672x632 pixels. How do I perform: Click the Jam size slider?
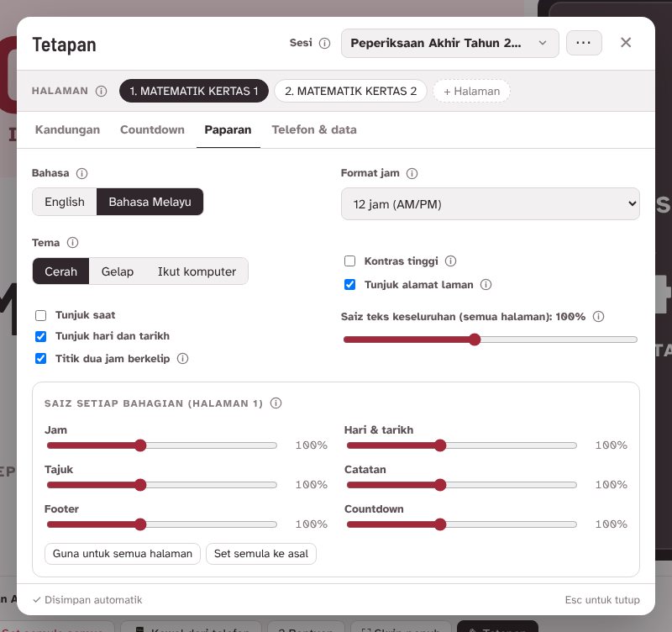pos(162,445)
